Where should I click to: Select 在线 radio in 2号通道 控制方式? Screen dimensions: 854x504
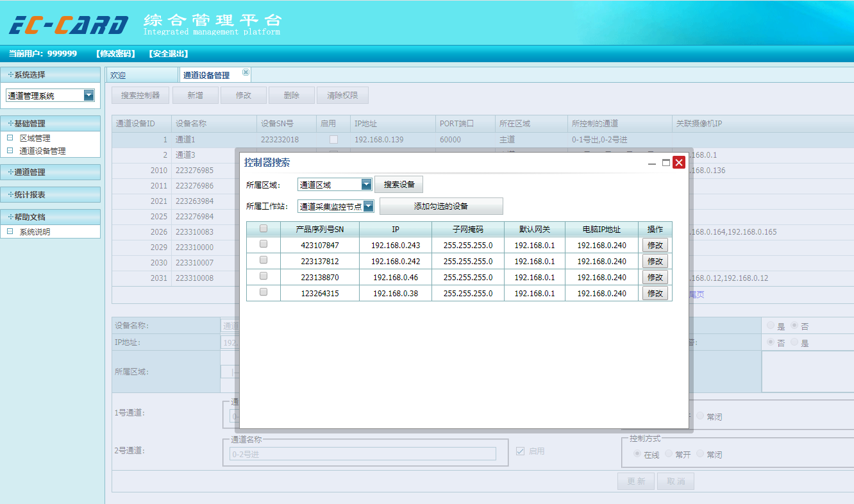pyautogui.click(x=637, y=453)
